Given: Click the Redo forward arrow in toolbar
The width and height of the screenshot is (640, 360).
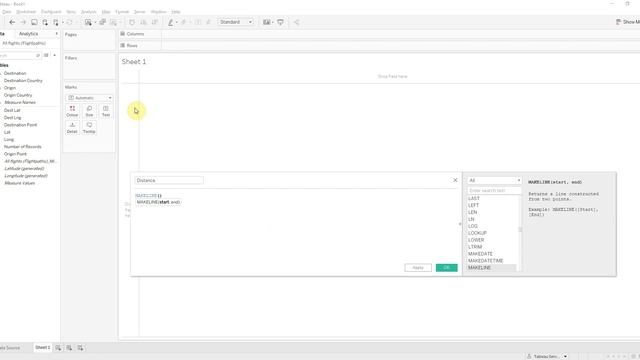Looking at the screenshot, I should click(x=23, y=22).
